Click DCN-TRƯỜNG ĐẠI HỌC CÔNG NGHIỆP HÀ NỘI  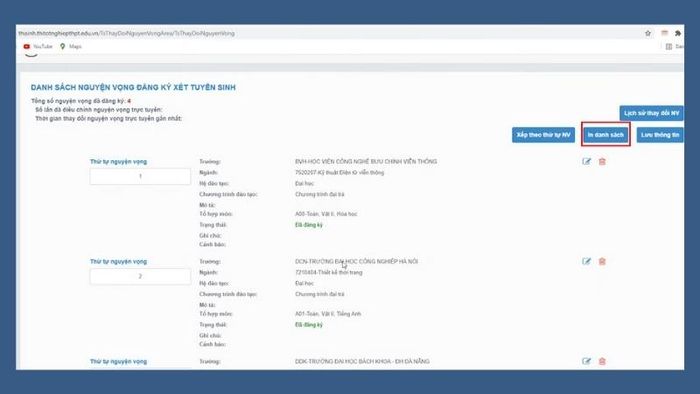356,261
